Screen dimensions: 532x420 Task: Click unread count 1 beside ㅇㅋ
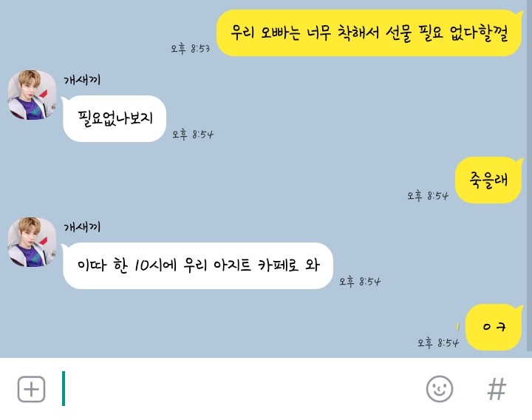(457, 327)
